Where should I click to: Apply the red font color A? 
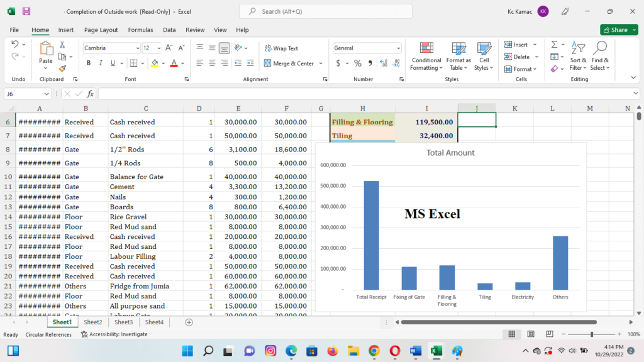[174, 63]
